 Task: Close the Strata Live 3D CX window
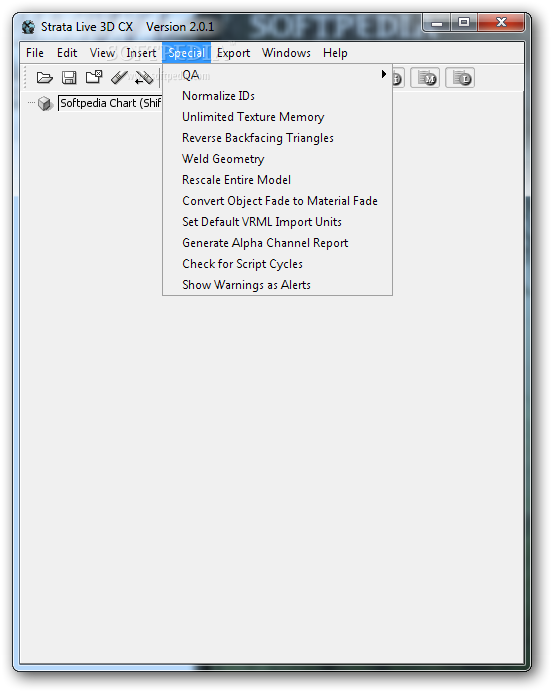[501, 23]
